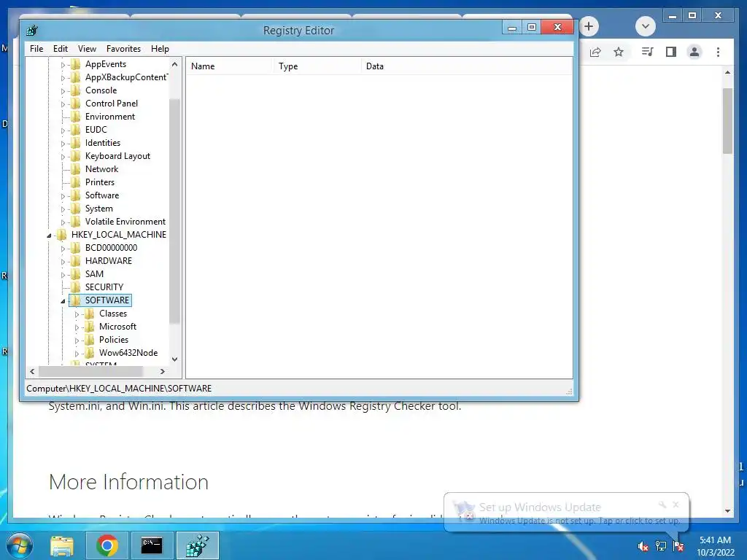This screenshot has width=747, height=560.
Task: Select the Printers key folder icon
Action: [x=75, y=182]
